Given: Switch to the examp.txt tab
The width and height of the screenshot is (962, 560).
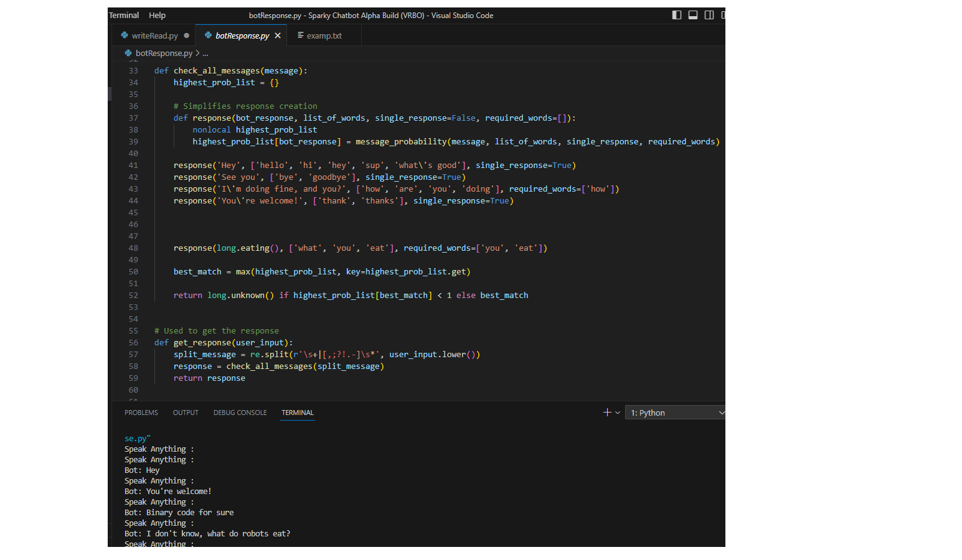Looking at the screenshot, I should 324,36.
